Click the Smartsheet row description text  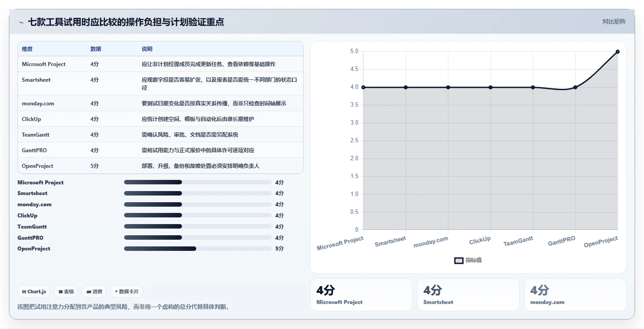click(219, 84)
